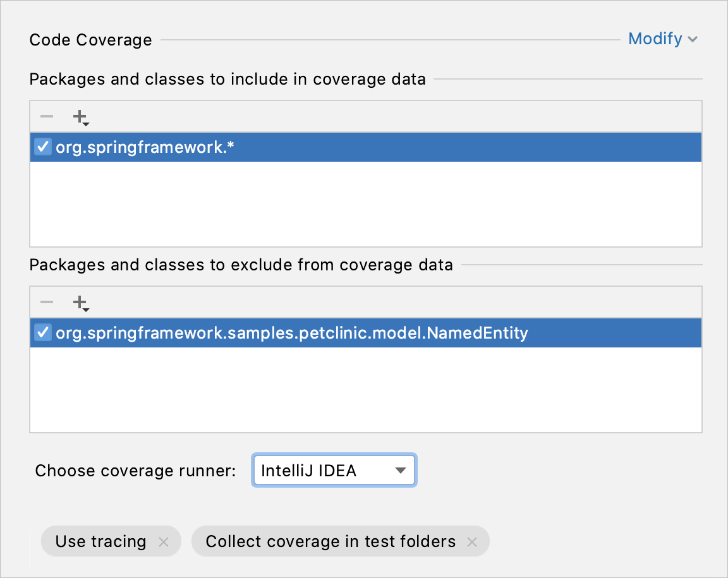
Task: Remove selected include pattern with minus icon
Action: (46, 117)
